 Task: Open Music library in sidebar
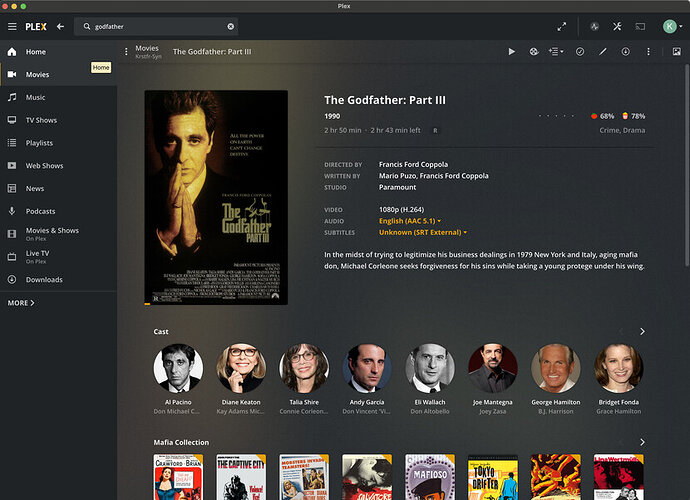[59, 97]
